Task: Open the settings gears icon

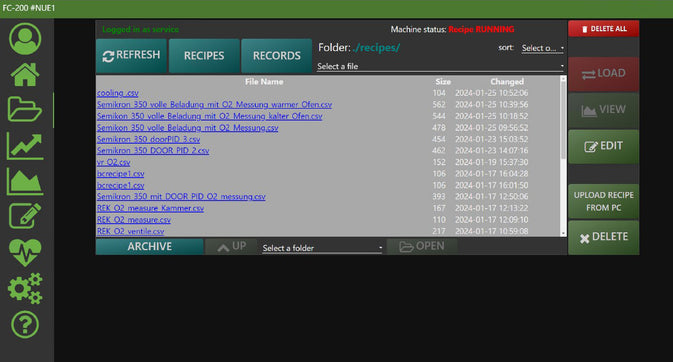Action: click(x=25, y=288)
